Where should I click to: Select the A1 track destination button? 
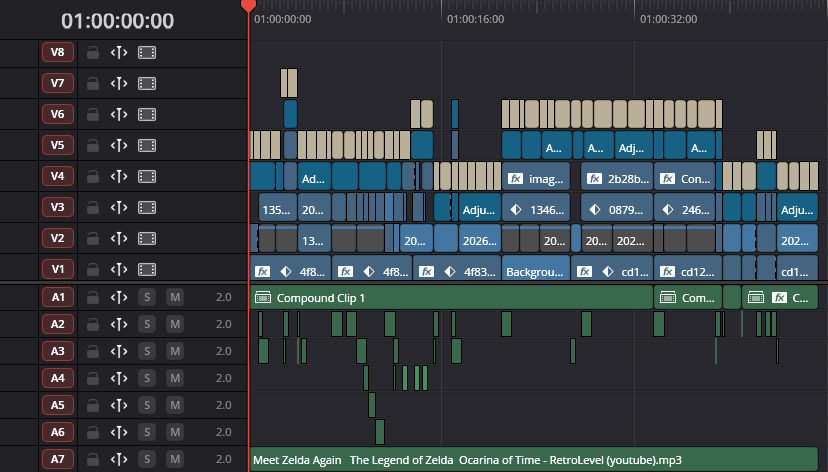click(x=58, y=297)
